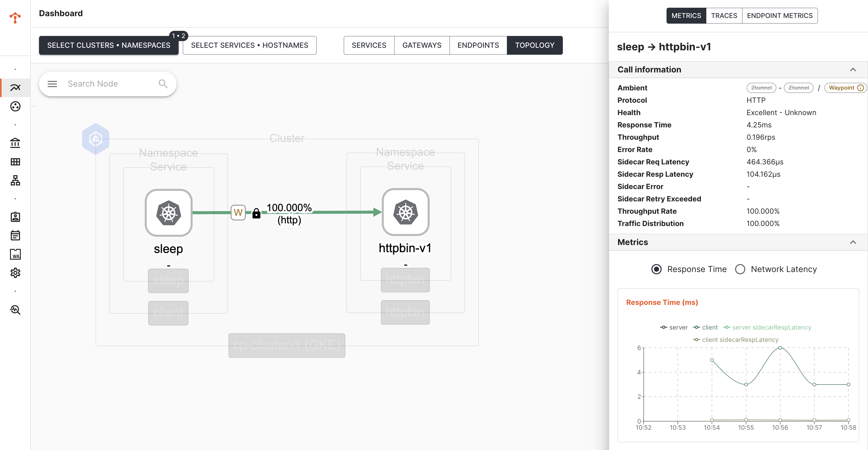Image resolution: width=868 pixels, height=450 pixels.
Task: Switch to the TRACES tab
Action: (724, 15)
